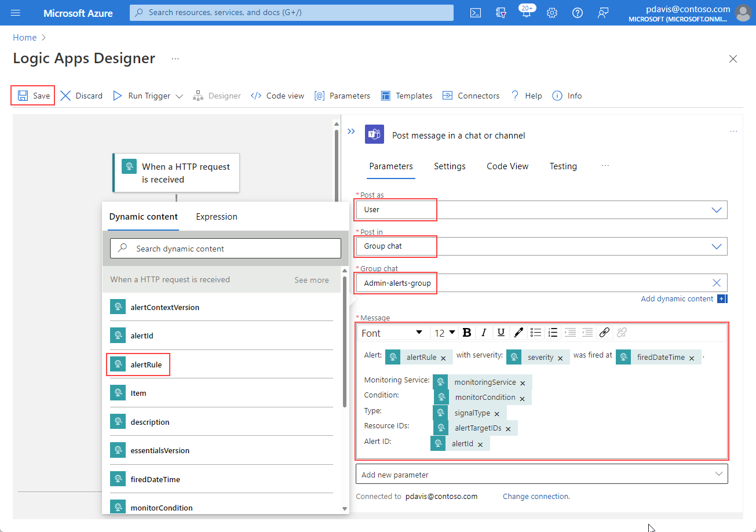
Task: Remove the monitorCondition token
Action: coord(522,398)
